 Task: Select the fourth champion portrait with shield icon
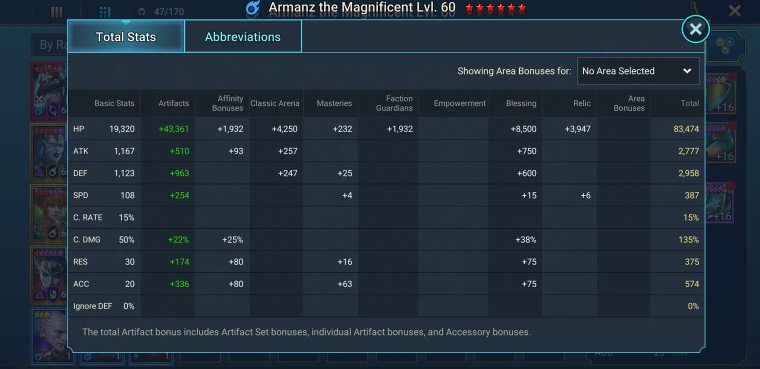click(x=49, y=274)
